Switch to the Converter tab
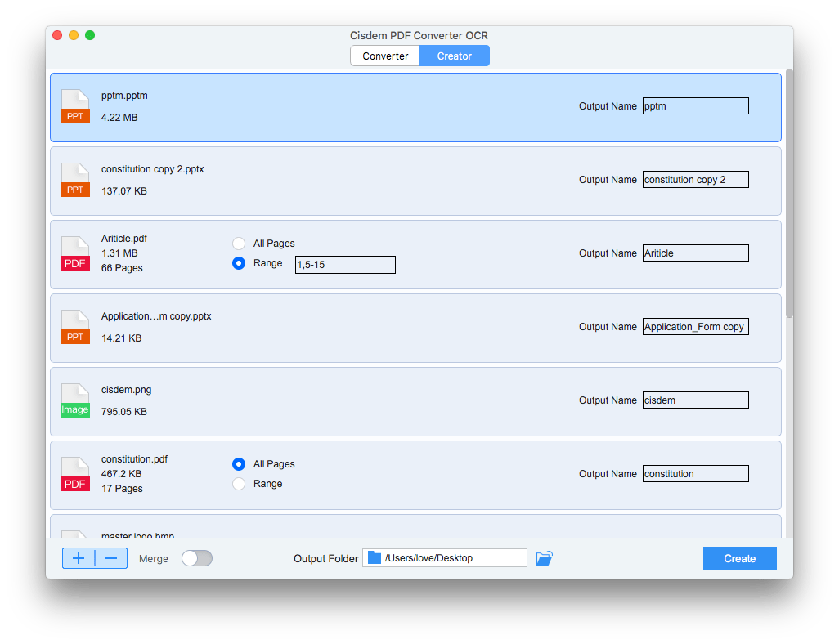This screenshot has width=839, height=644. [x=385, y=56]
